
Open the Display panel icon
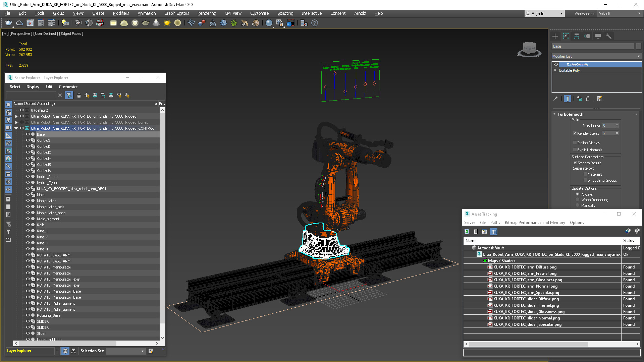pos(598,36)
